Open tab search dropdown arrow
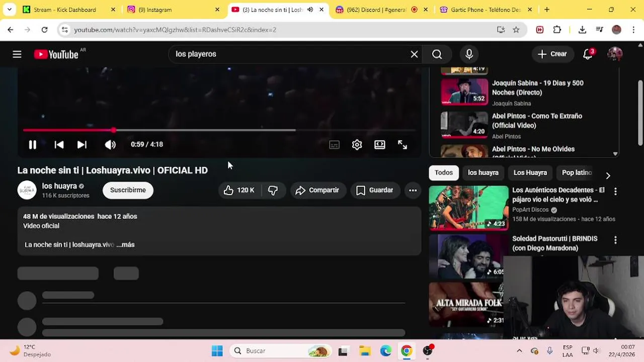The image size is (644, 362). tap(10, 10)
